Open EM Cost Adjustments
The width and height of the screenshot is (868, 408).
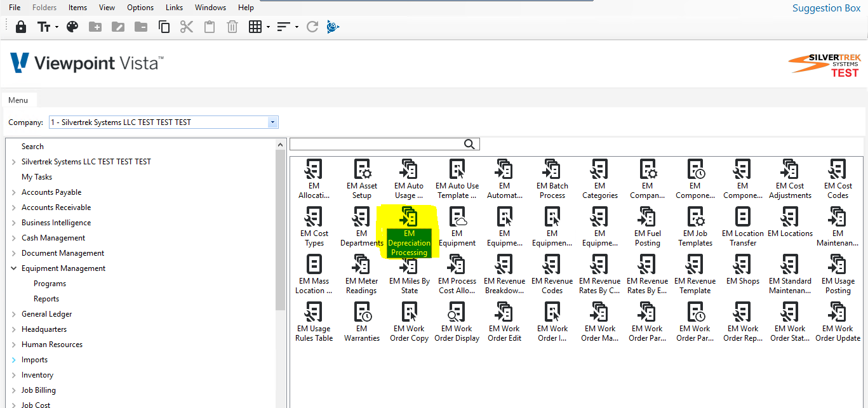[790, 180]
